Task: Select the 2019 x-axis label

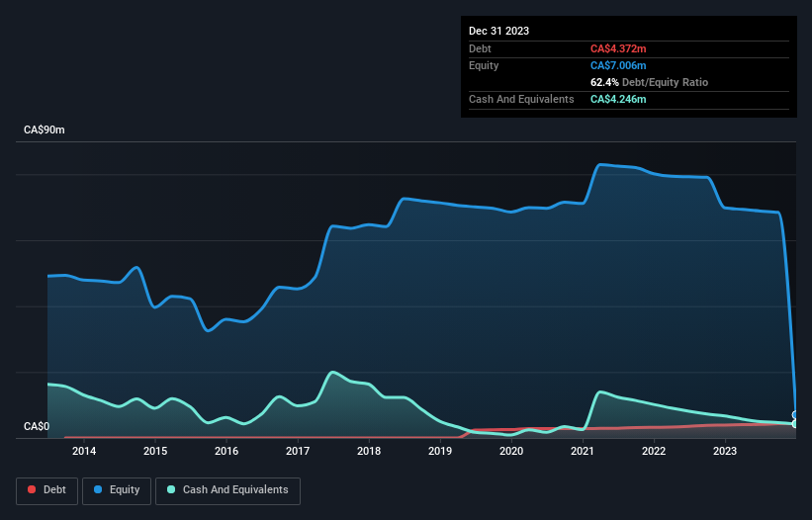Action: [440, 451]
